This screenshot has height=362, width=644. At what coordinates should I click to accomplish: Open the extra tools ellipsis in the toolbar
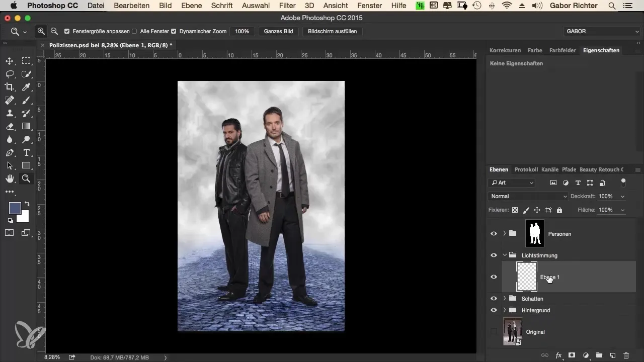[x=9, y=192]
